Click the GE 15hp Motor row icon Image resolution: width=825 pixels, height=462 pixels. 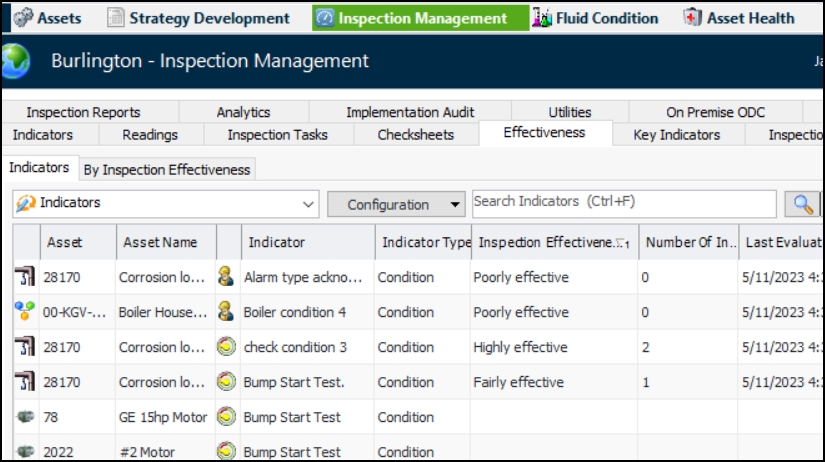(x=25, y=417)
